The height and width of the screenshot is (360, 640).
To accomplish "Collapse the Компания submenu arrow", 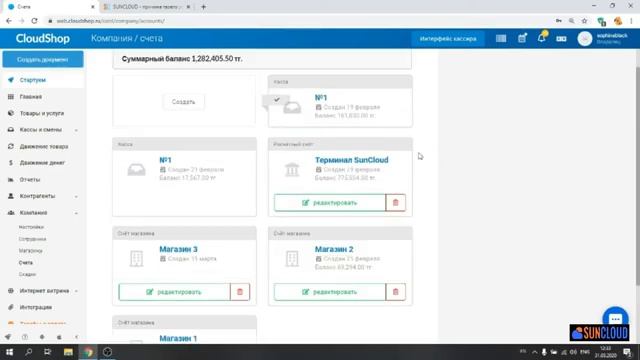I will click(x=76, y=213).
